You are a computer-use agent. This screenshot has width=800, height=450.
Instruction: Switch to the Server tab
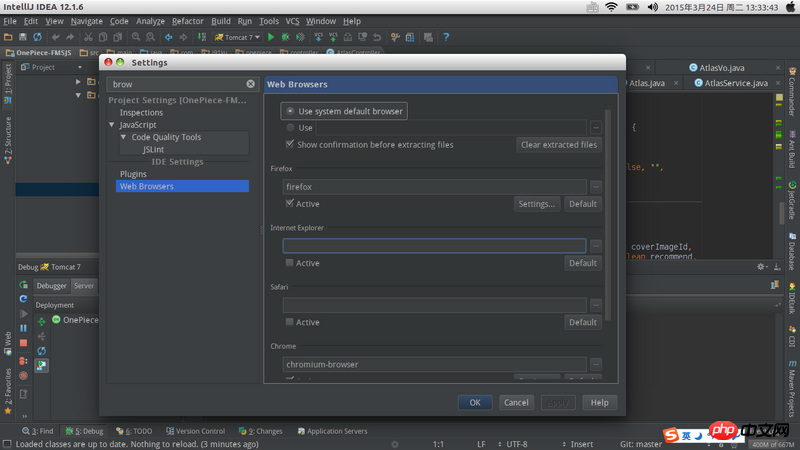[x=84, y=286]
